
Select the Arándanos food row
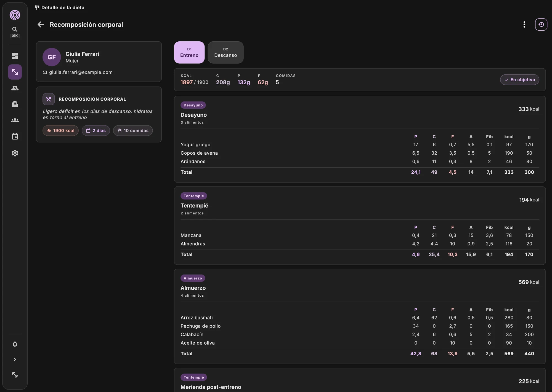pyautogui.click(x=360, y=162)
